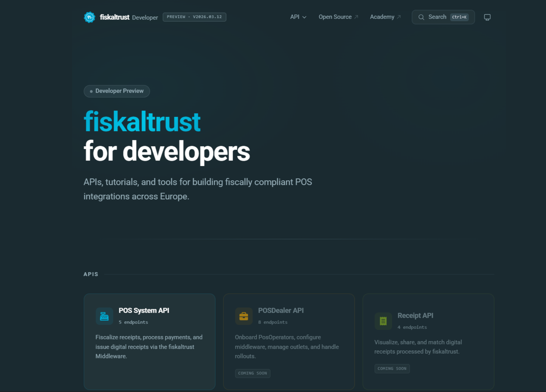Expand the API dropdown chevron
Viewport: 546px width, 392px height.
point(304,17)
